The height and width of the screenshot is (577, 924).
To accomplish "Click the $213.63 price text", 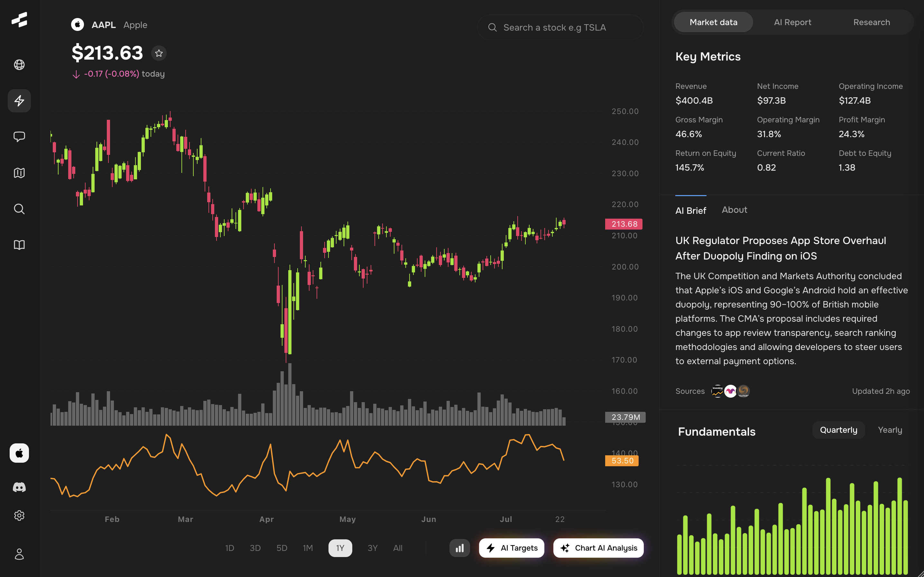I will (x=107, y=53).
